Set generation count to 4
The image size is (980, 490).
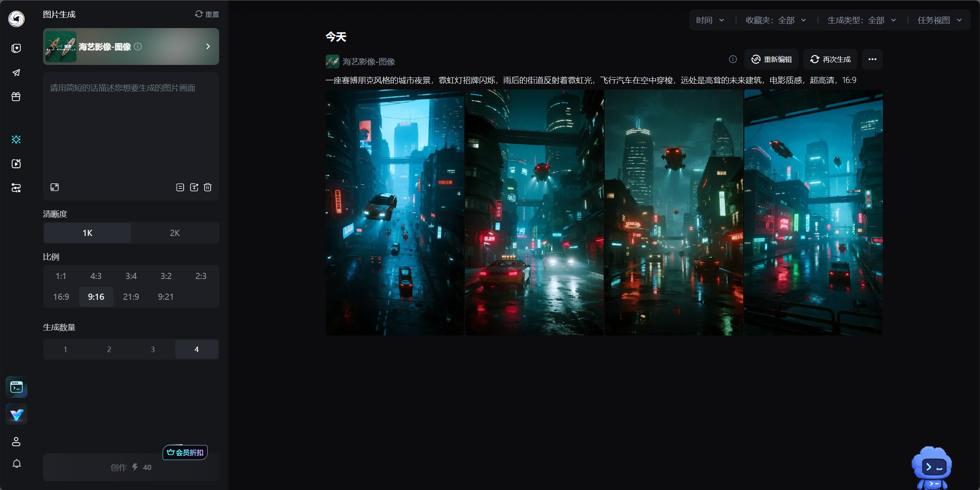(x=197, y=349)
